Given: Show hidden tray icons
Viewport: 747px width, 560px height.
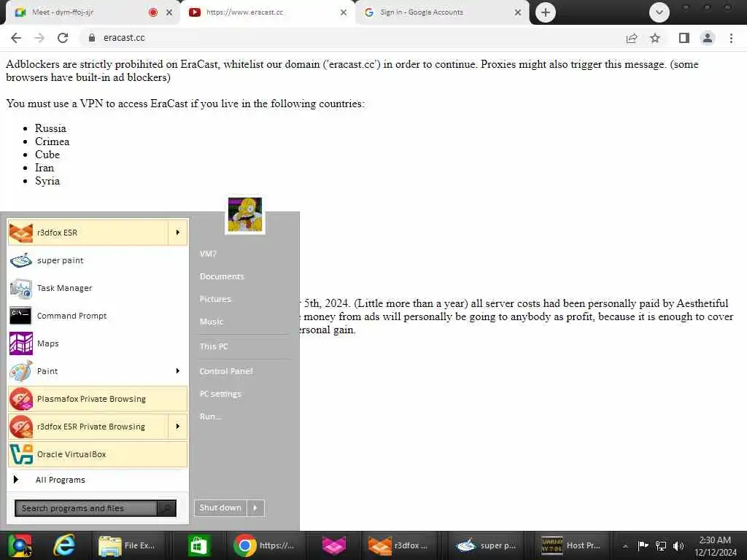Looking at the screenshot, I should [625, 545].
